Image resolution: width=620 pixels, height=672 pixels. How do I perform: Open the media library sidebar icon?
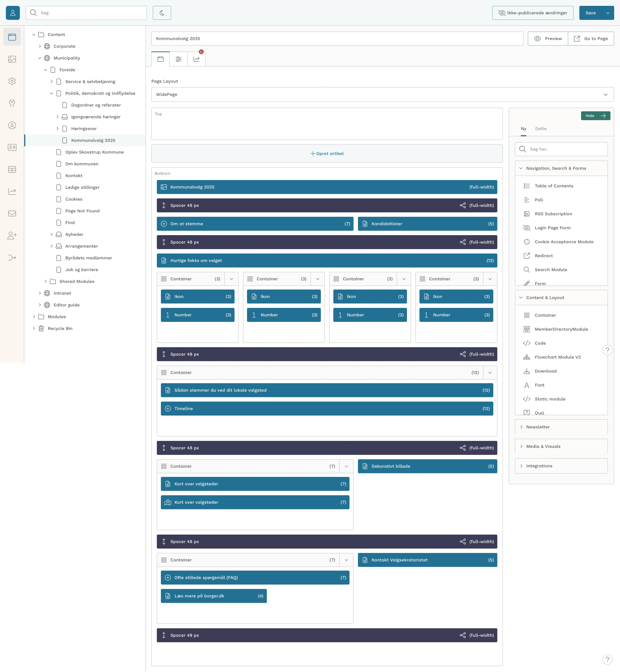coord(12,59)
